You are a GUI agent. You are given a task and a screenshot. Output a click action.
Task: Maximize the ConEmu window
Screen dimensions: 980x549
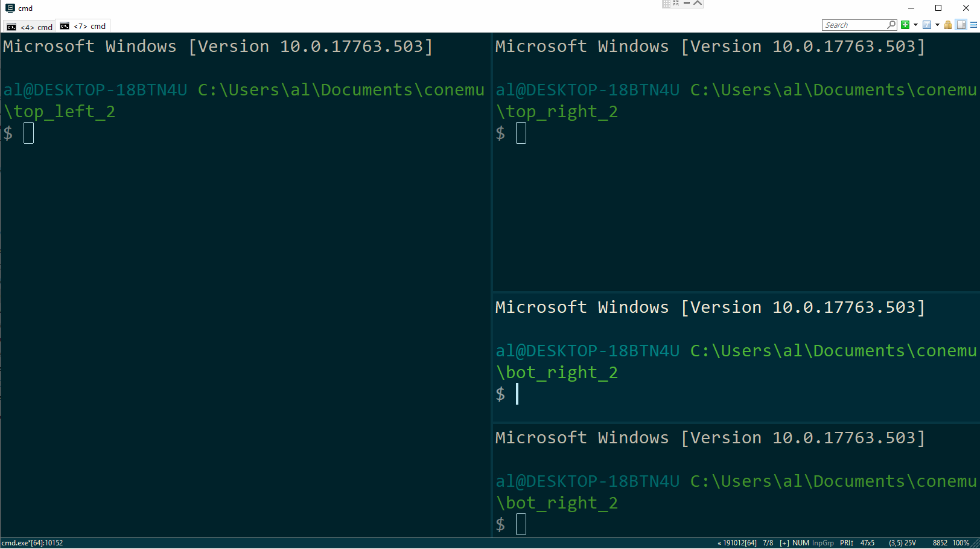click(938, 8)
